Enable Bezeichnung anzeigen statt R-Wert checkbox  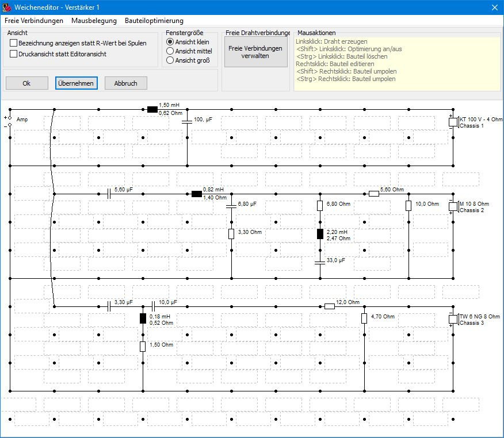coord(14,43)
